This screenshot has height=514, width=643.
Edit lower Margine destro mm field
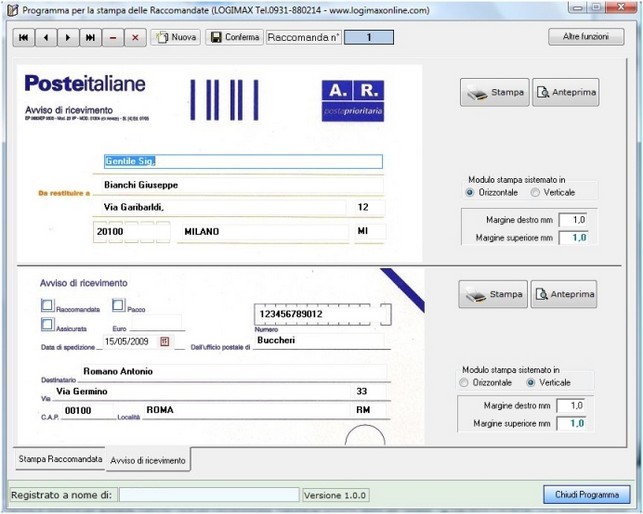(x=571, y=406)
